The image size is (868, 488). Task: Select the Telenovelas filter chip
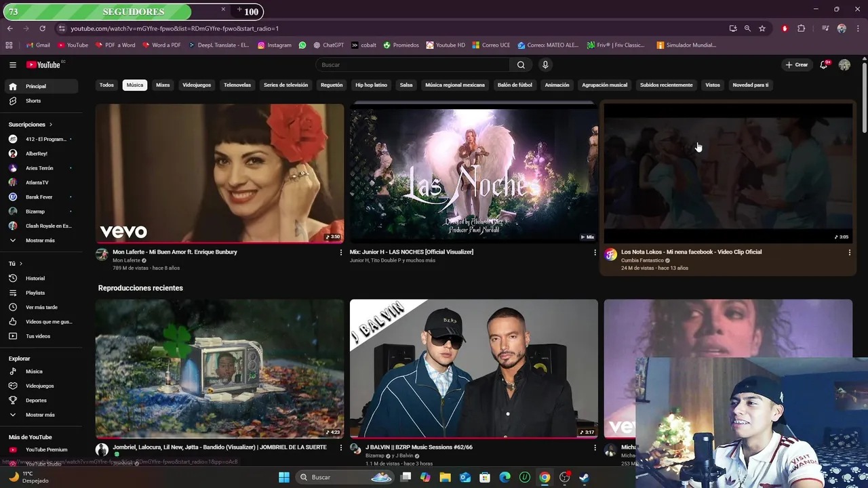237,85
